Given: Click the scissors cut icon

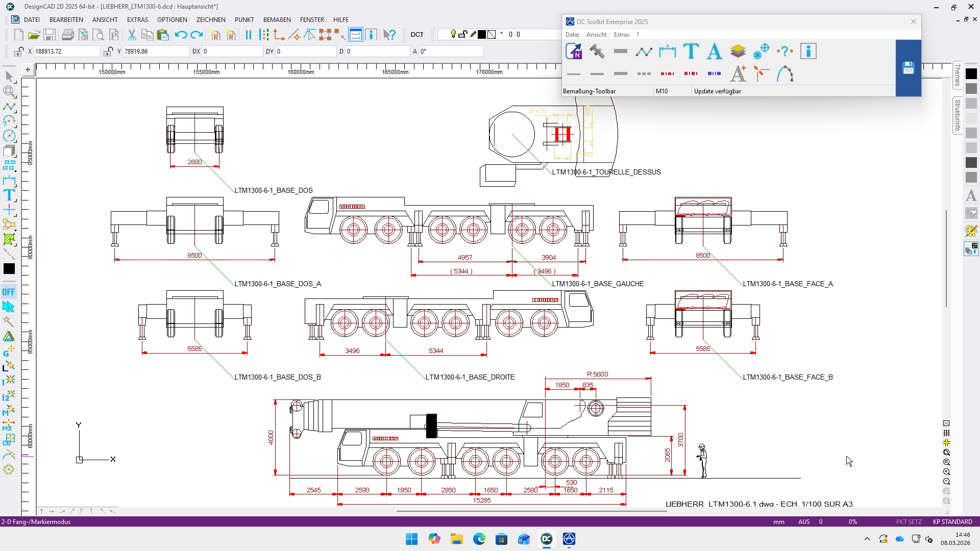Looking at the screenshot, I should point(132,35).
